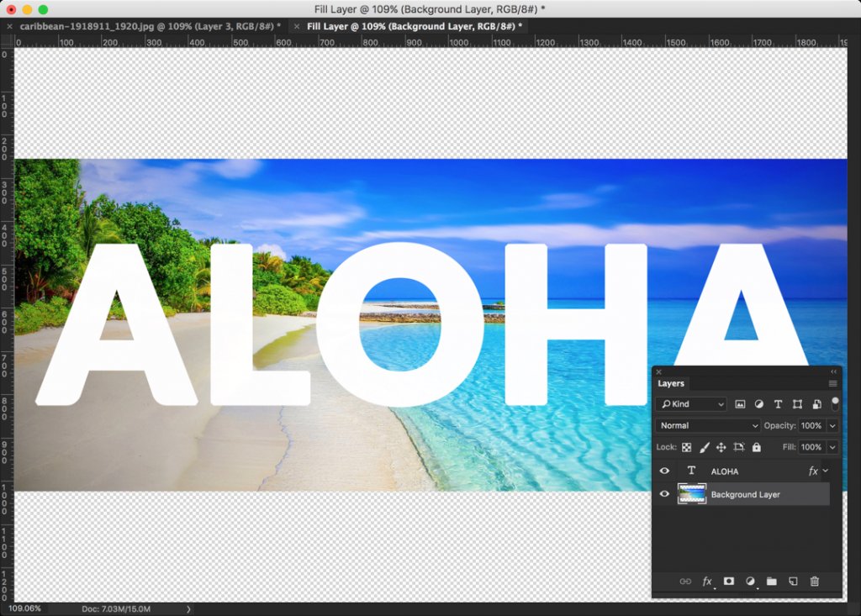Enable lock position with the move icon
This screenshot has height=616, width=861.
721,447
